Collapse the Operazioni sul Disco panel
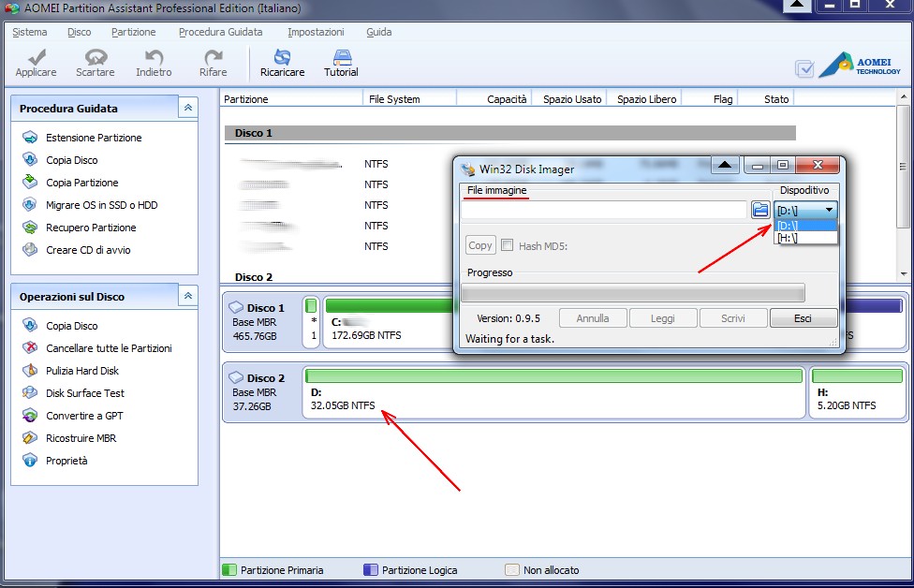The image size is (914, 588). pos(188,297)
